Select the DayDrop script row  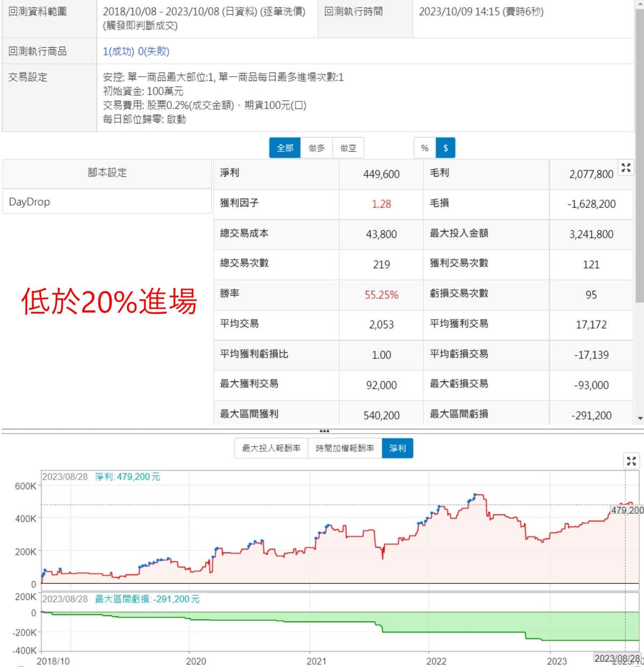tap(107, 202)
